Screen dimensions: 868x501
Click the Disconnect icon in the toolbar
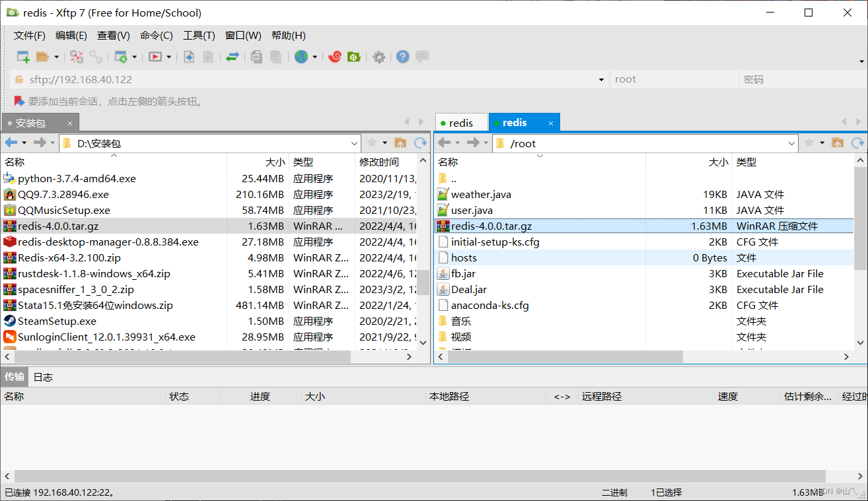point(77,57)
